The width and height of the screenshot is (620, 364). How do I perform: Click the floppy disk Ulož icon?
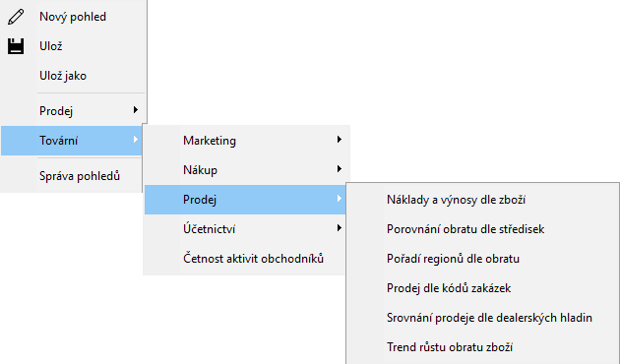(x=16, y=46)
